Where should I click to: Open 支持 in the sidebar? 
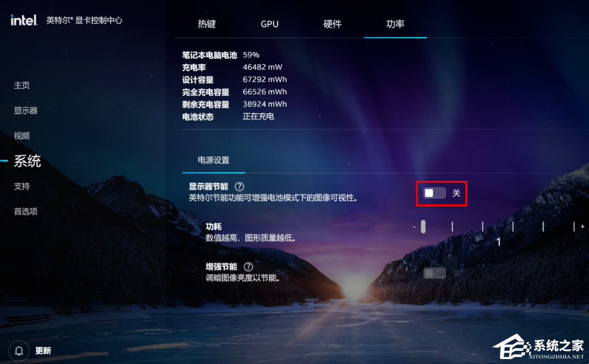[22, 186]
